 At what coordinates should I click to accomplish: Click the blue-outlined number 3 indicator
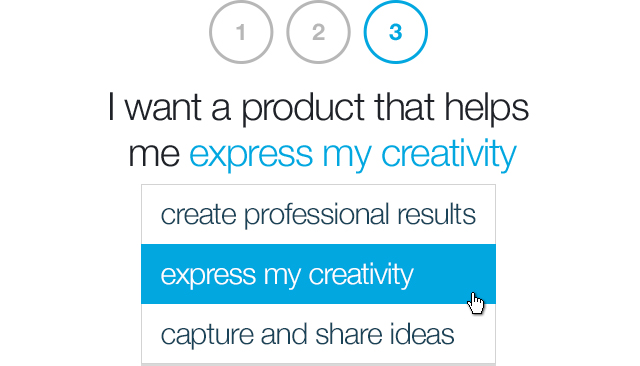396,32
